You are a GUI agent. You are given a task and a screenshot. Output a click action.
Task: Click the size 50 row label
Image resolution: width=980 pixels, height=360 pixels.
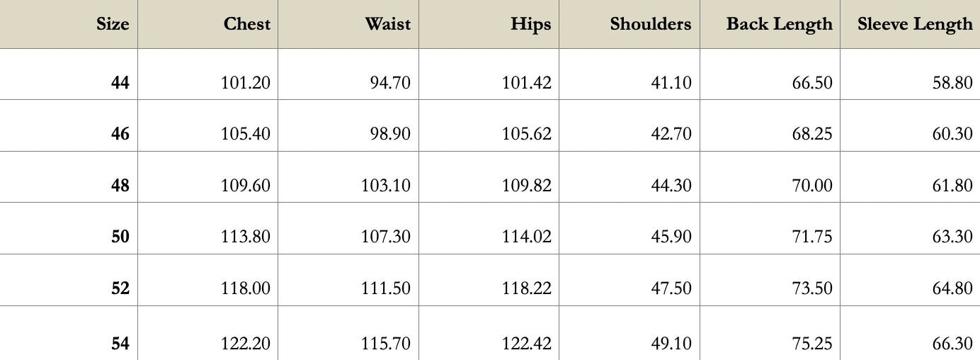click(x=120, y=237)
